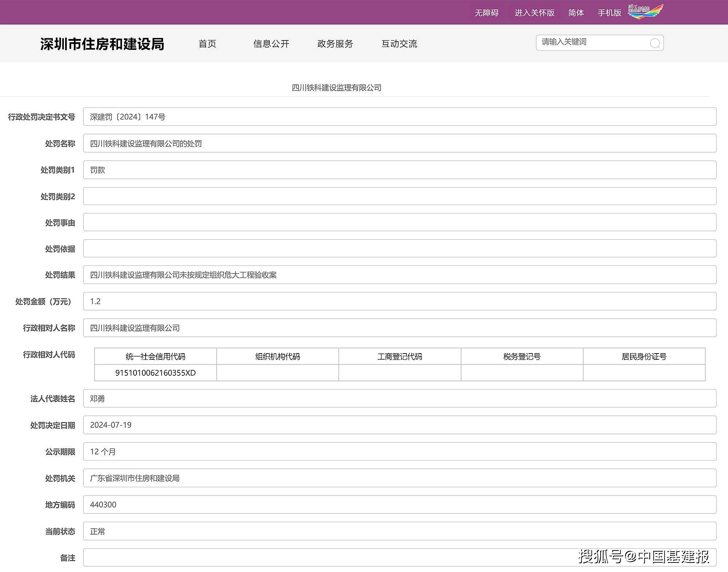728x572 pixels.
Task: Click the 行政相对人代码 label
Action: click(49, 355)
